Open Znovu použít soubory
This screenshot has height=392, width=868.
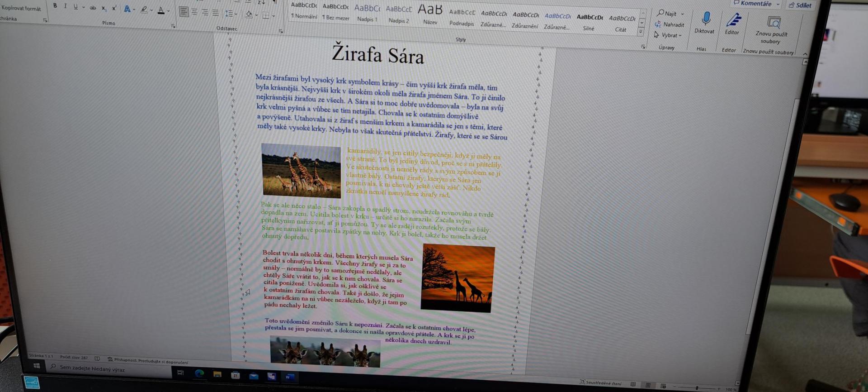(x=772, y=29)
